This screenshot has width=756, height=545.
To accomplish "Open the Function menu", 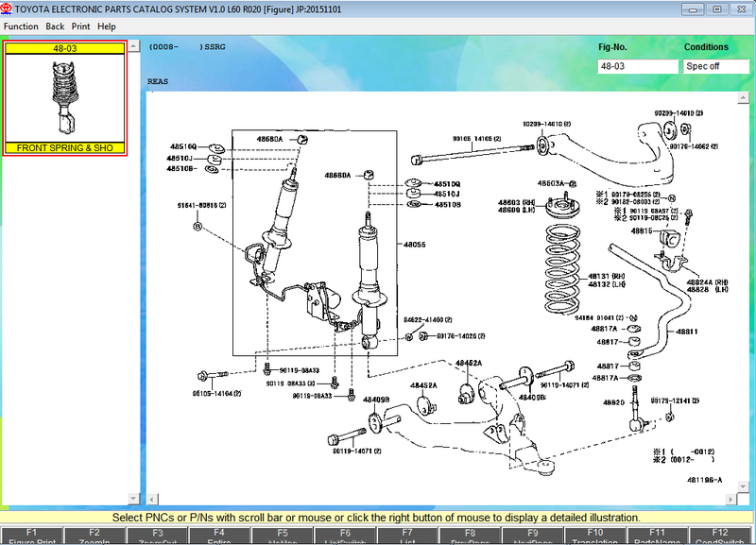I will click(x=21, y=26).
